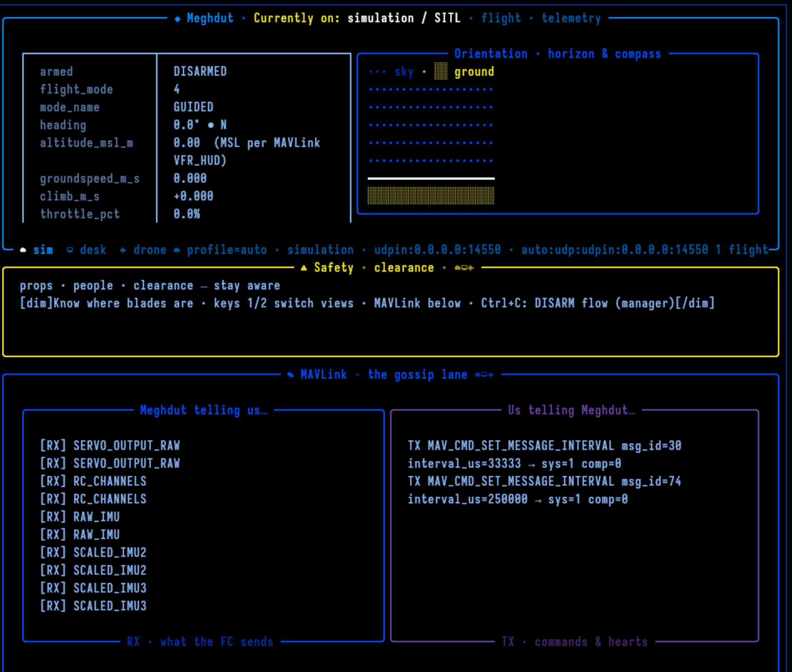Click the interval_us=33333 line
The height and width of the screenshot is (672, 792).
point(515,464)
